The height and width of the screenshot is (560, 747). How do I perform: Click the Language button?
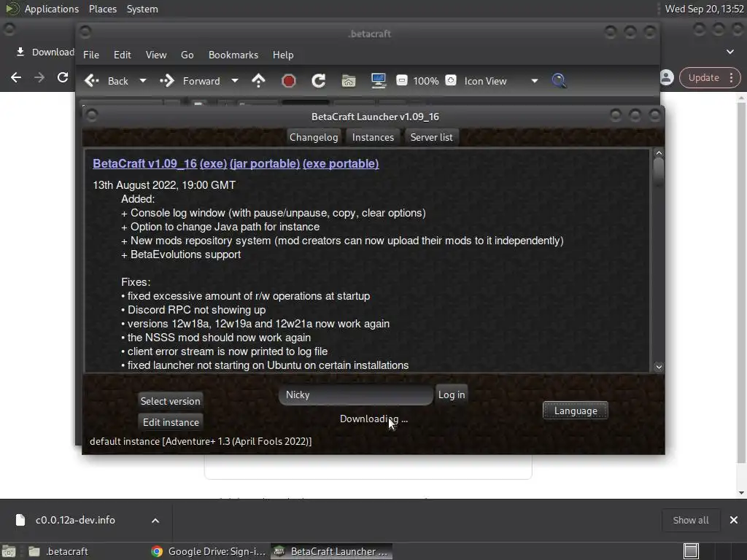click(x=576, y=411)
